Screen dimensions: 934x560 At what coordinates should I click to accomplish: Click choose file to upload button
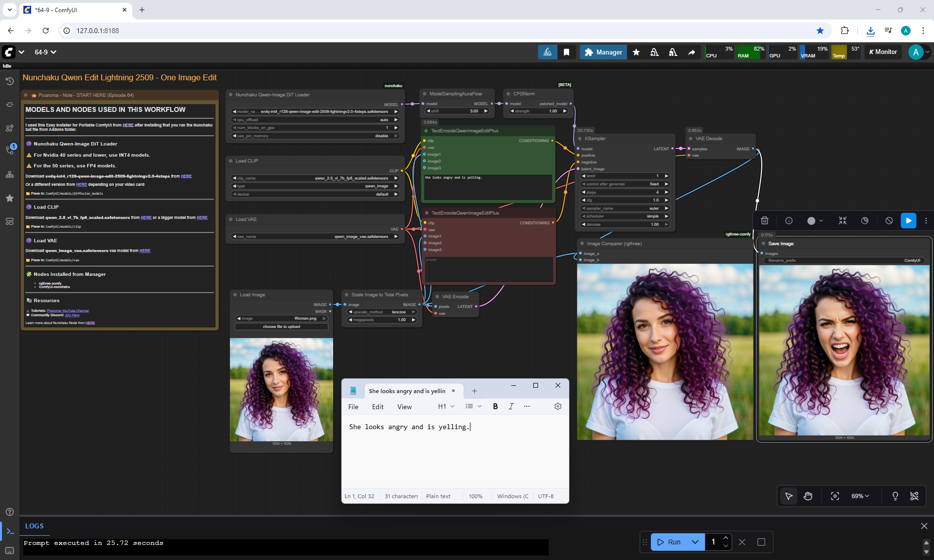[x=281, y=326]
